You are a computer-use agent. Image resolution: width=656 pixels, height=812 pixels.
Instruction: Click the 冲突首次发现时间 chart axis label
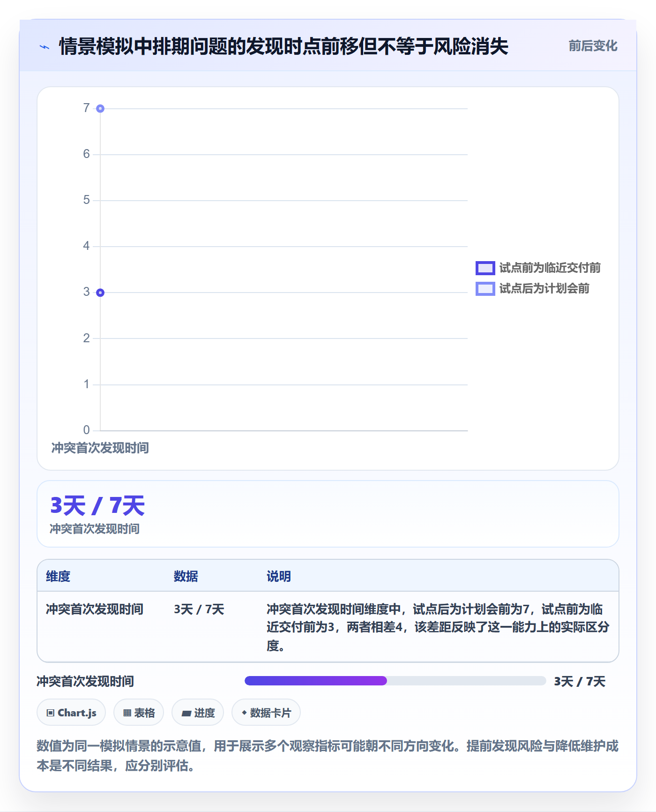(x=100, y=448)
